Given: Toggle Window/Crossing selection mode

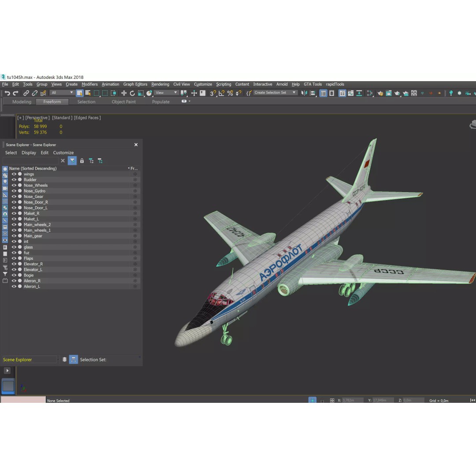Looking at the screenshot, I should [114, 93].
